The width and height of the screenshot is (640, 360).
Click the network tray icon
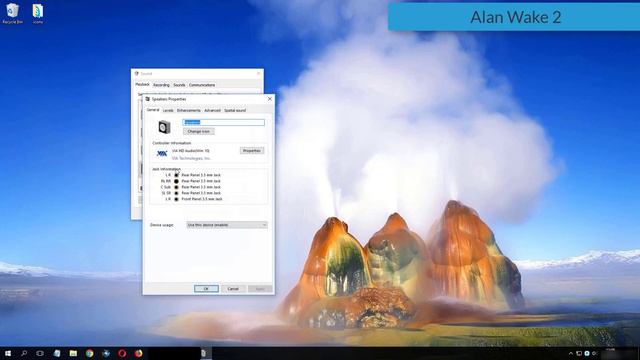[579, 353]
